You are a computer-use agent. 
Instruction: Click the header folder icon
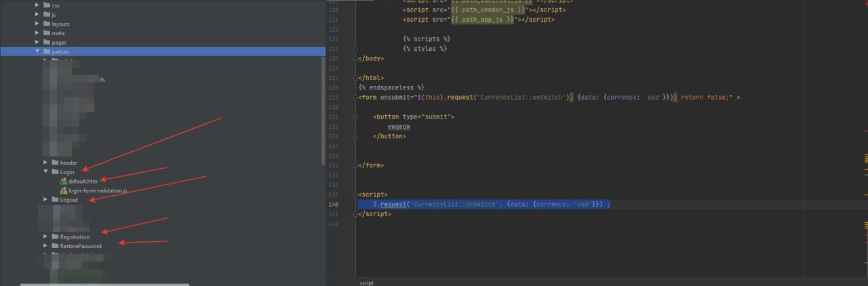tap(55, 163)
